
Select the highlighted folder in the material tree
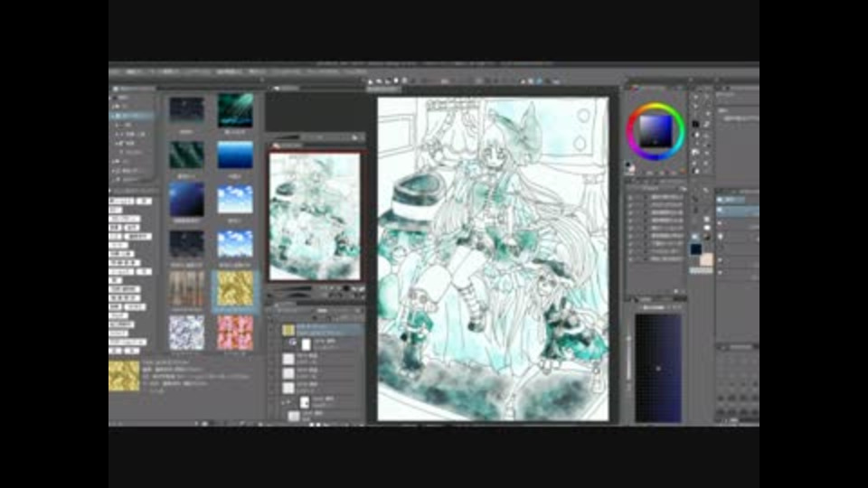pyautogui.click(x=133, y=116)
